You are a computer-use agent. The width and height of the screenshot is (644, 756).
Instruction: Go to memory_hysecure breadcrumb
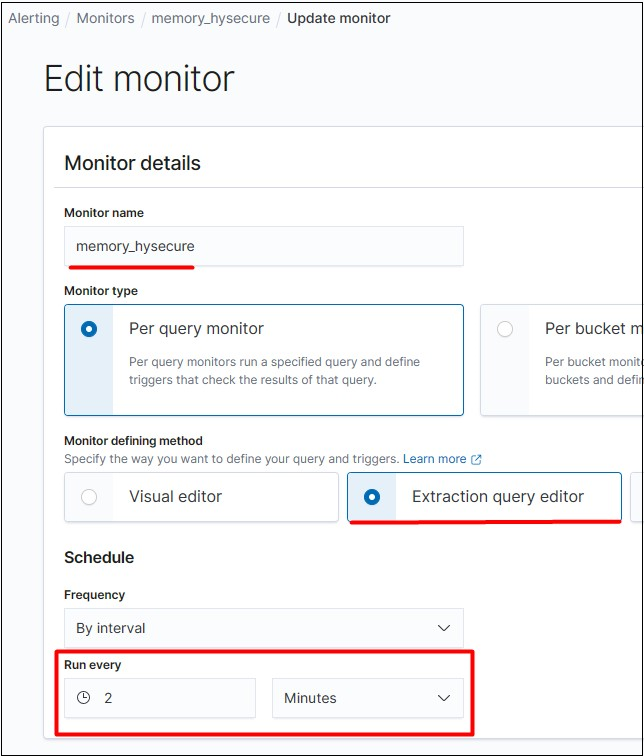[210, 18]
